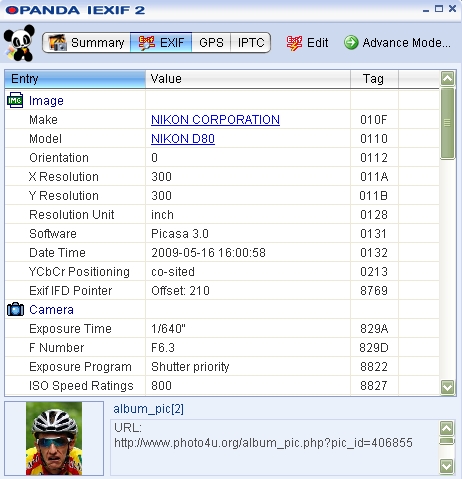This screenshot has width=462, height=479.
Task: Open the IPTC tab
Action: [250, 43]
